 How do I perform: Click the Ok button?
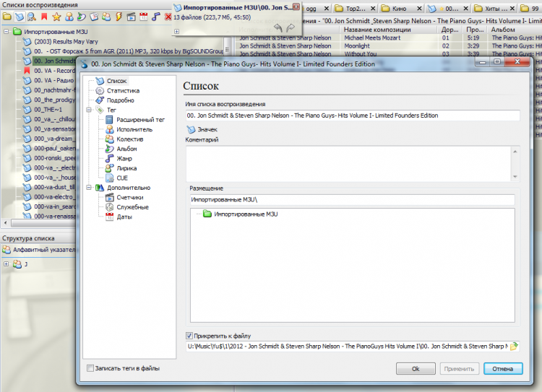(x=416, y=369)
